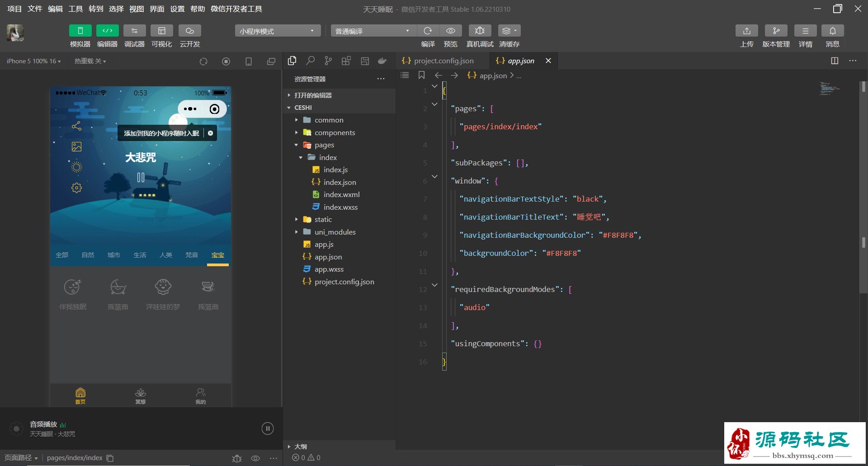Screen dimensions: 868x466
Task: Open the explorer files icon
Action: [292, 61]
